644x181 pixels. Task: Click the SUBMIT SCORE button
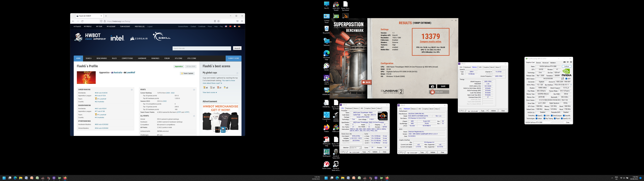pos(233,58)
